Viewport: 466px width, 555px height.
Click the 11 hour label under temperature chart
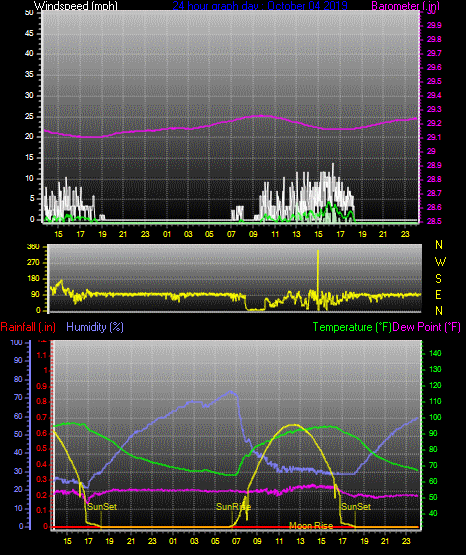[279, 541]
